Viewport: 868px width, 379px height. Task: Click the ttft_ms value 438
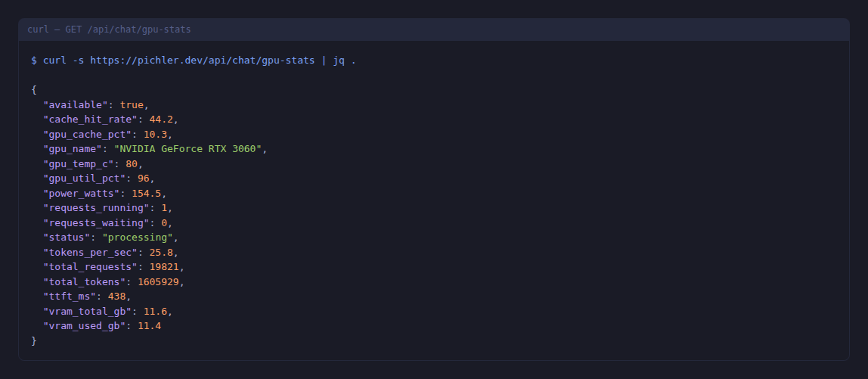[117, 297]
